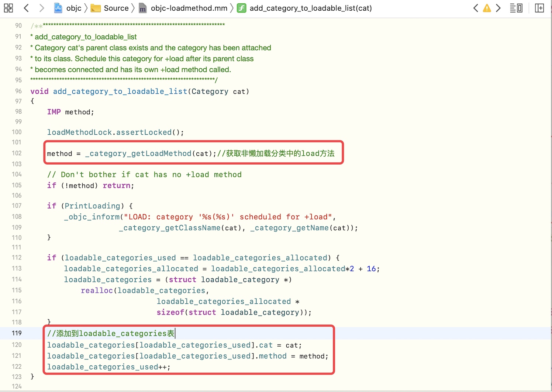Viewport: 552px width, 392px height.
Task: Click add_category_to_loadable_list function name on line 96
Action: pyautogui.click(x=120, y=91)
